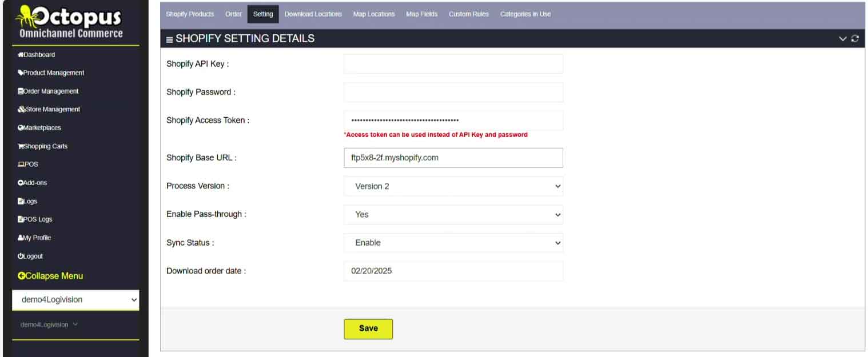The image size is (868, 357).
Task: Select the Setting tab
Action: coord(263,14)
